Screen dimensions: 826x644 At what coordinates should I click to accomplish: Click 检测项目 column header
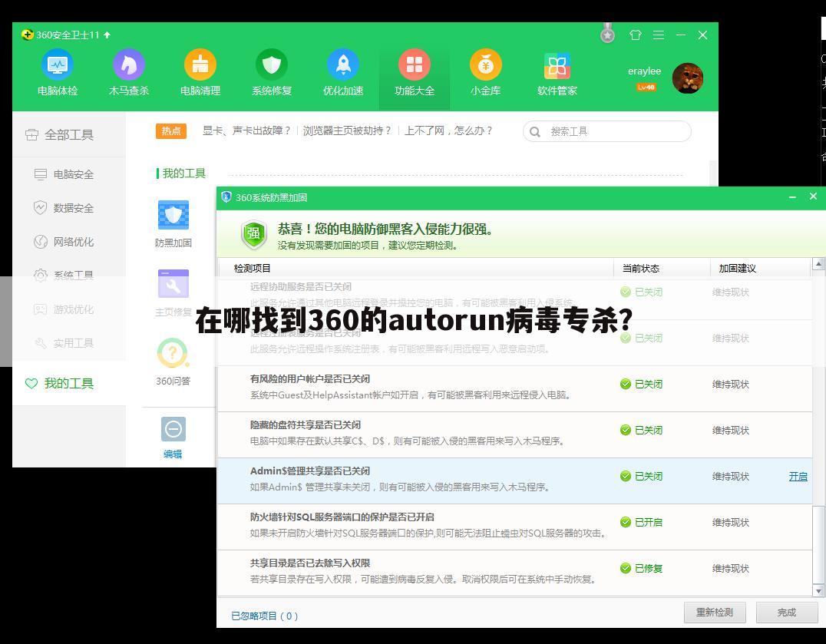coord(253,269)
